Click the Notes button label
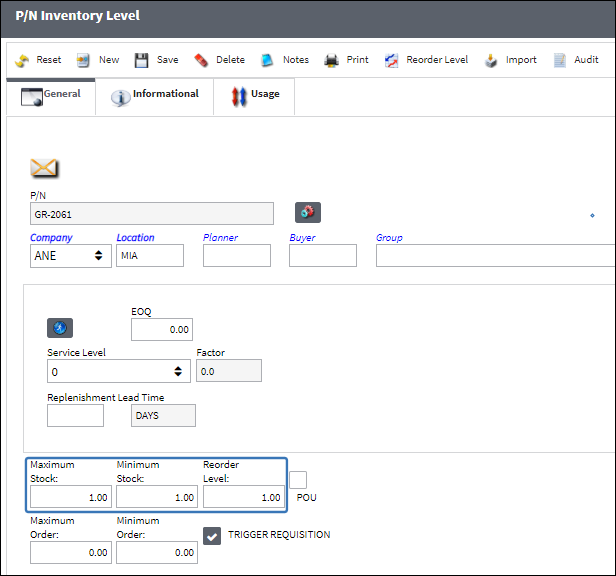 296,60
